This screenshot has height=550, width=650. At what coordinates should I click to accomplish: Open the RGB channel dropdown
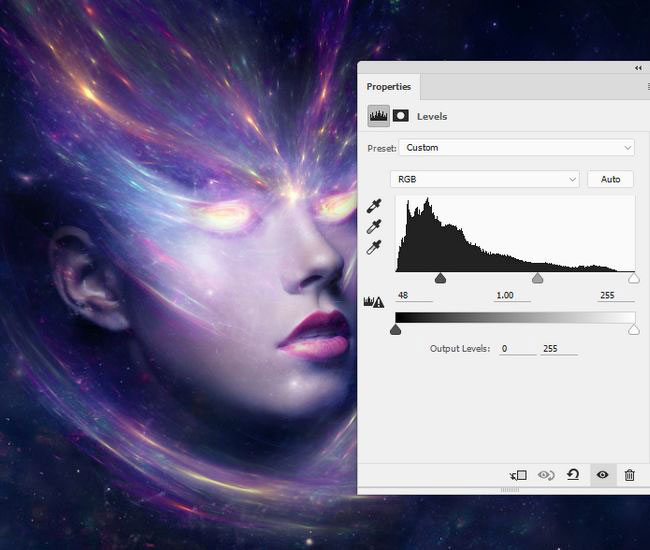point(485,179)
